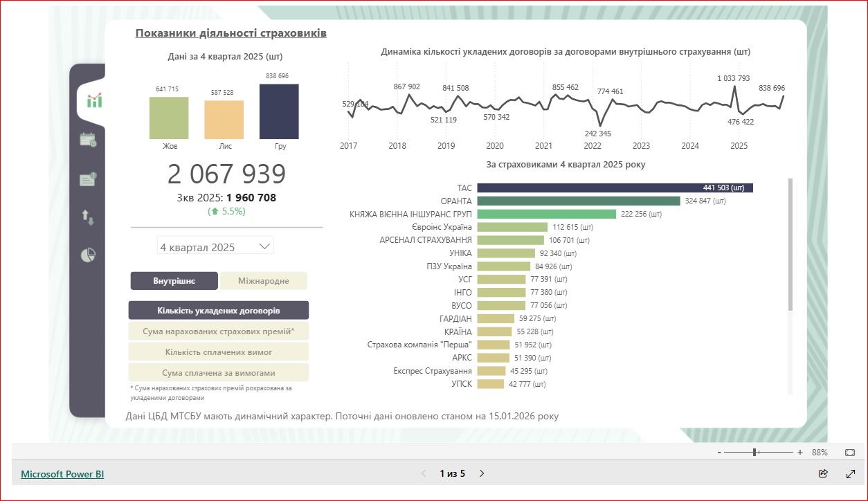Open the bar chart overview page icon
This screenshot has width=868, height=501.
[x=94, y=101]
